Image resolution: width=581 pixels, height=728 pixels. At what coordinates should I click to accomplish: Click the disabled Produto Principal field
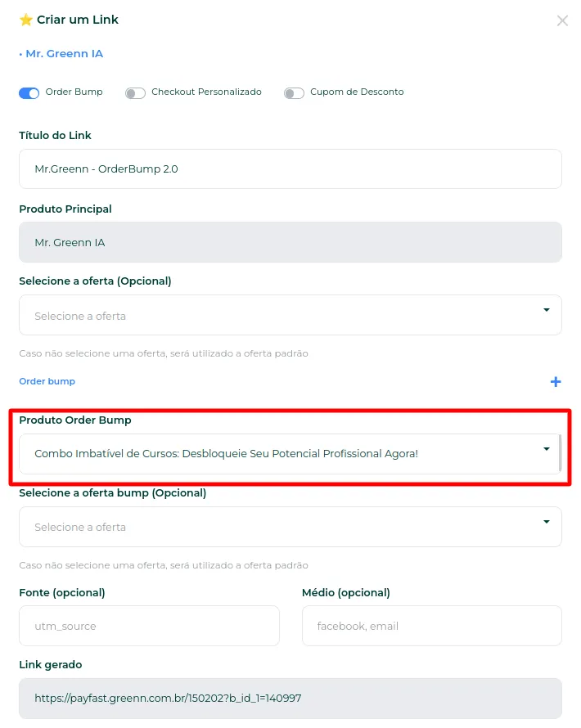tap(290, 242)
